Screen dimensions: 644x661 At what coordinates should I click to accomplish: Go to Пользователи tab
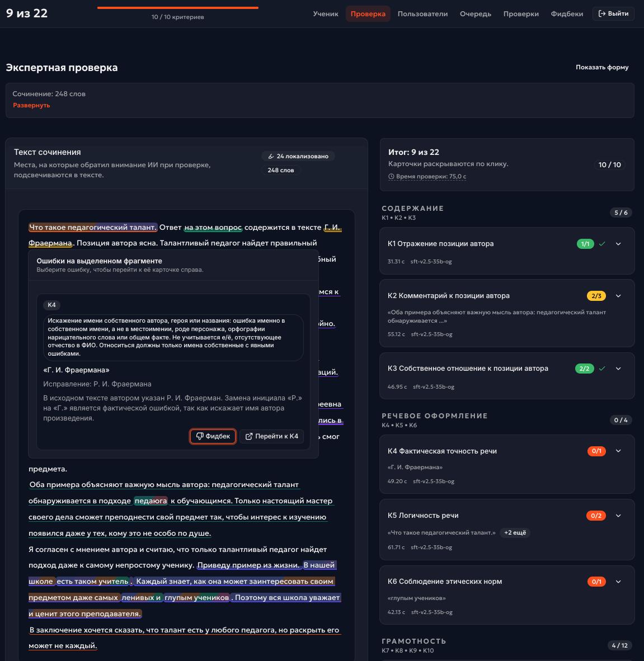[422, 13]
